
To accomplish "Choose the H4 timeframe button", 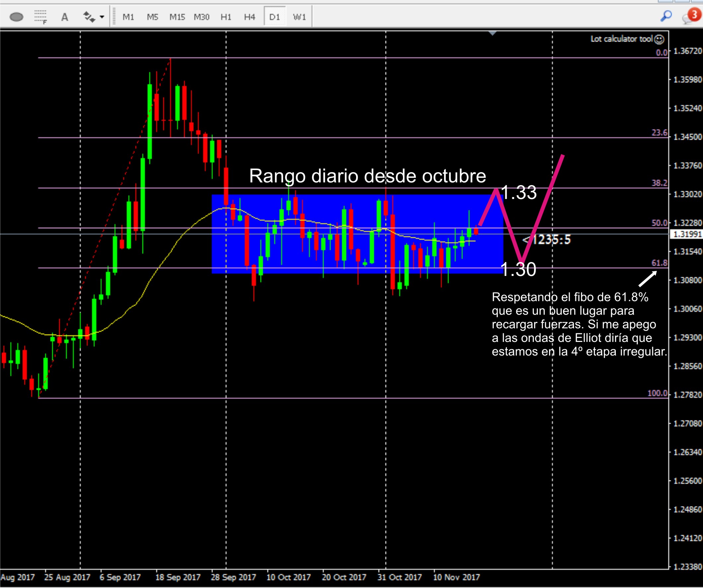I will pyautogui.click(x=250, y=17).
